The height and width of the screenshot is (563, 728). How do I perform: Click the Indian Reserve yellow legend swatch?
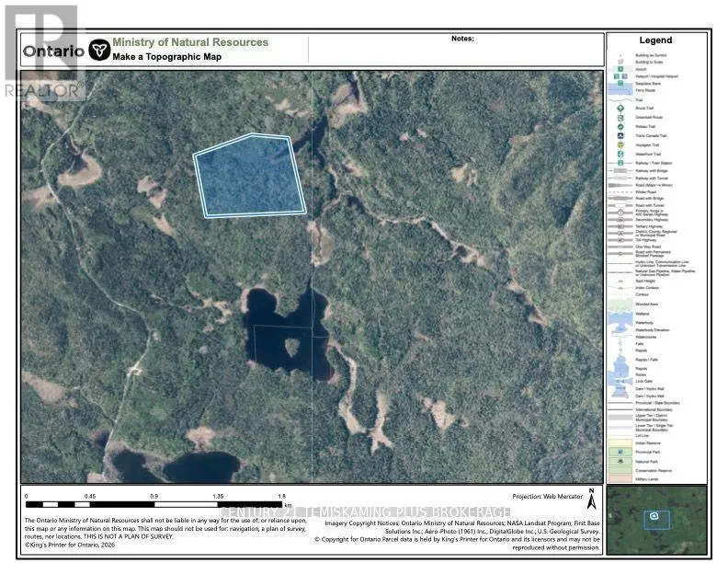pos(620,442)
